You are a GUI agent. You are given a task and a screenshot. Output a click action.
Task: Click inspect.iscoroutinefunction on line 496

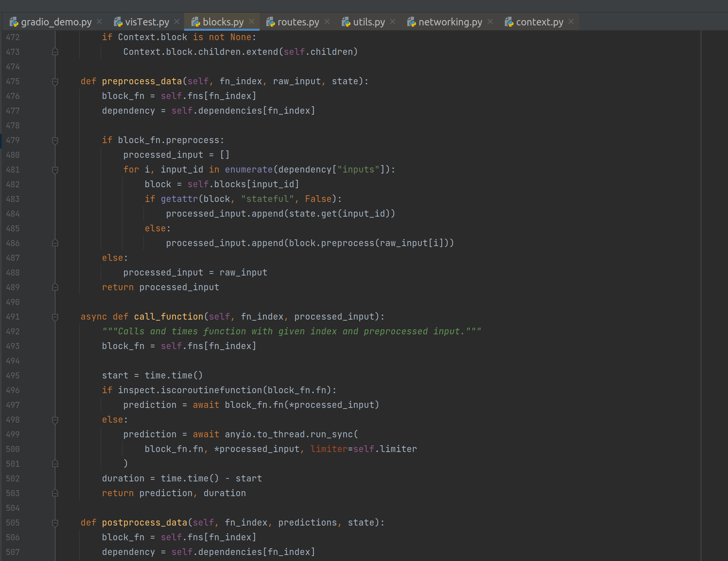coord(190,390)
